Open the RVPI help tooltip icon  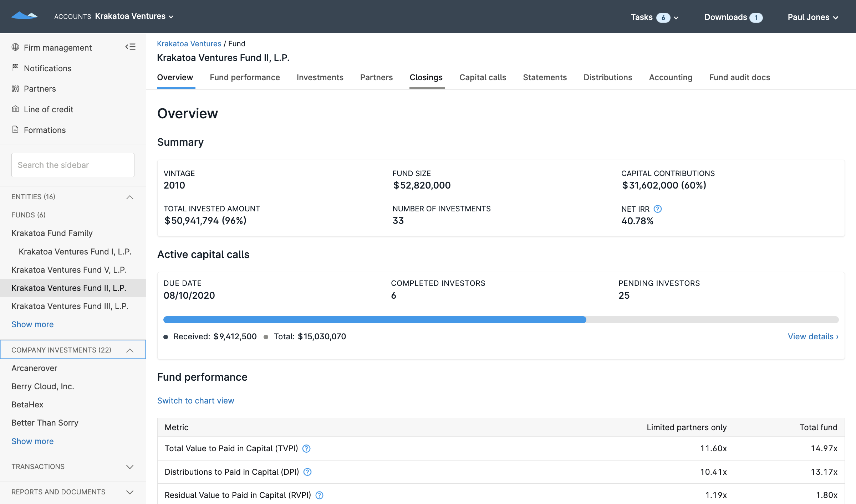320,495
